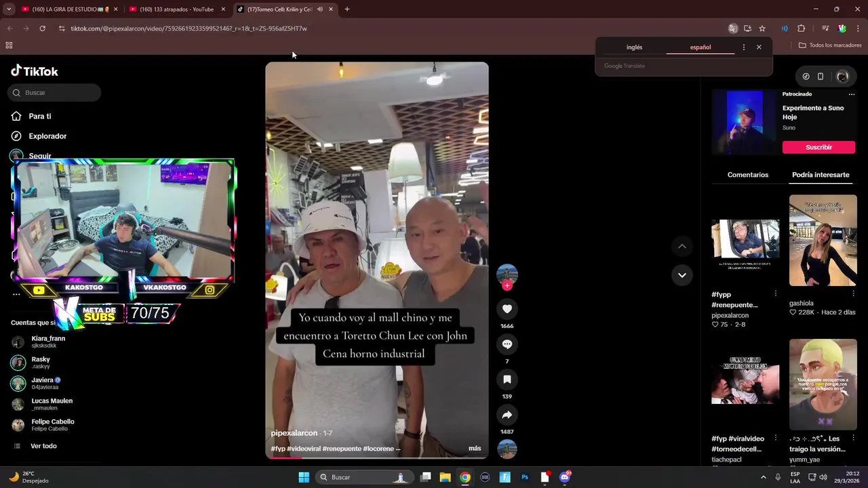Screen dimensions: 868x488
Task: Select the español language tab
Action: pos(701,47)
